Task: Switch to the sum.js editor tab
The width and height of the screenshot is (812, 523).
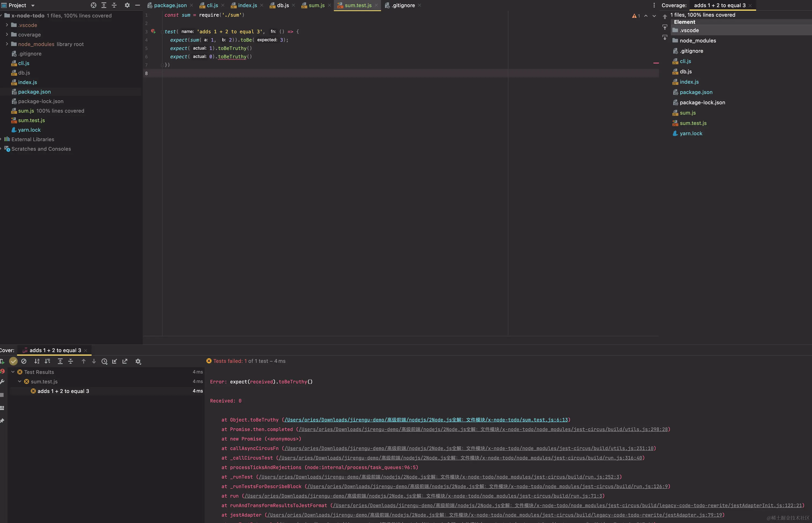Action: 316,5
